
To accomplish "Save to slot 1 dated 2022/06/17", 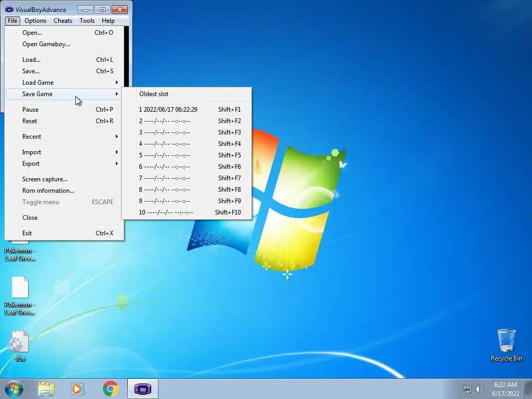I will pyautogui.click(x=187, y=110).
